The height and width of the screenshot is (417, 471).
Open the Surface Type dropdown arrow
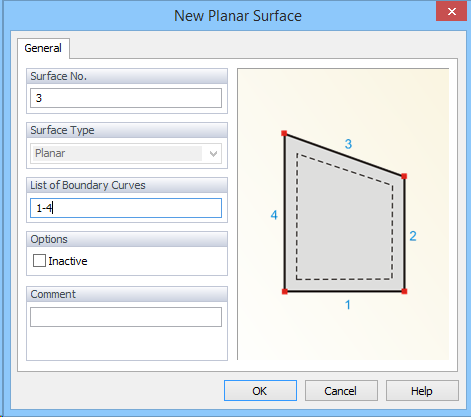[213, 154]
